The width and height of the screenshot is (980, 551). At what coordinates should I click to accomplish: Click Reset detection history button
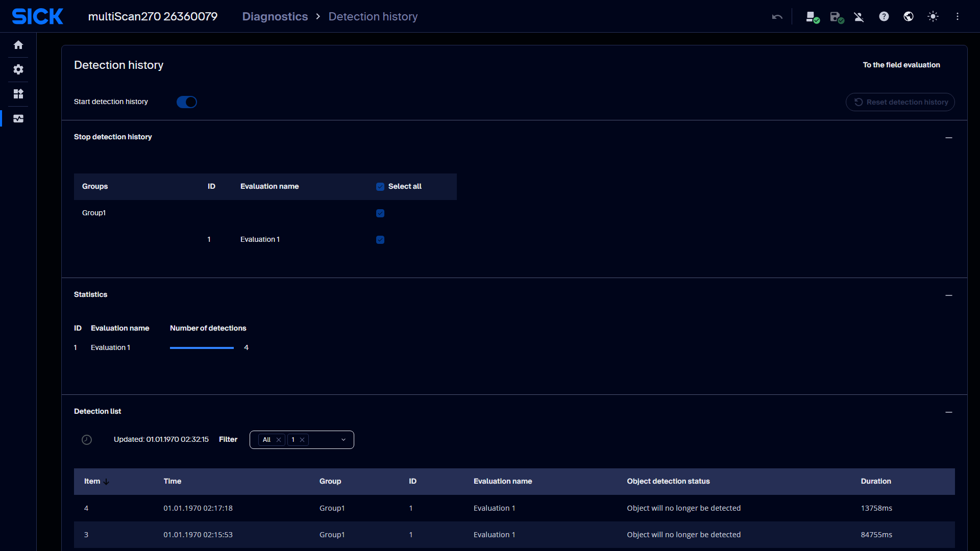900,102
